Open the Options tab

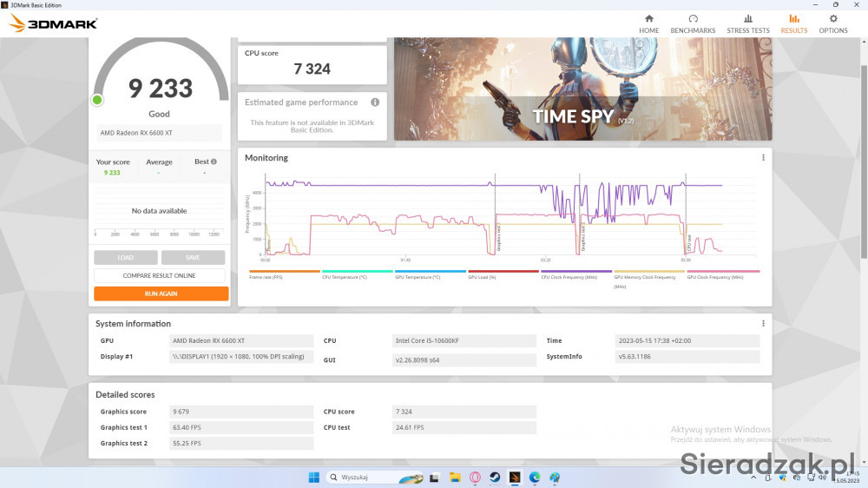tap(833, 24)
